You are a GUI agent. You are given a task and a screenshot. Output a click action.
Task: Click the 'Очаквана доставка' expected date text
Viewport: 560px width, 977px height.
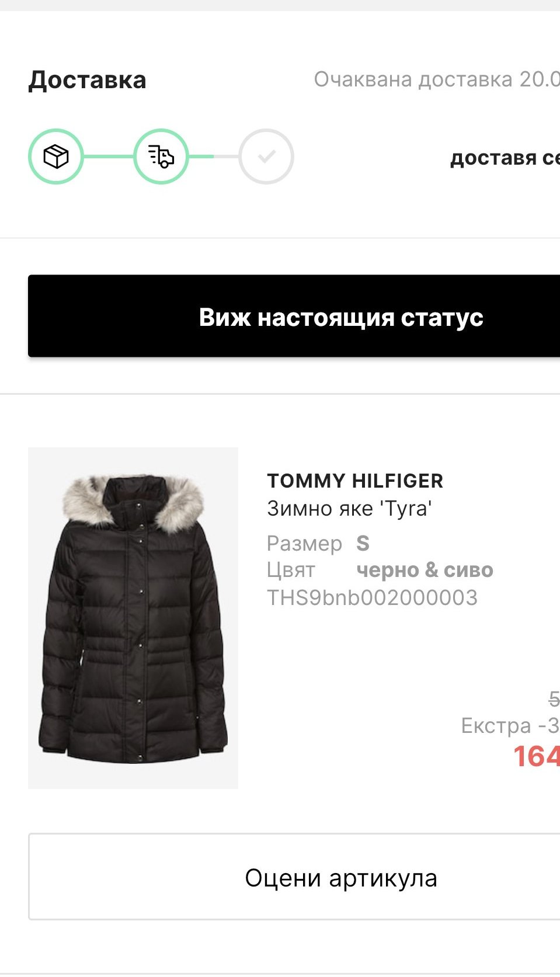point(437,79)
